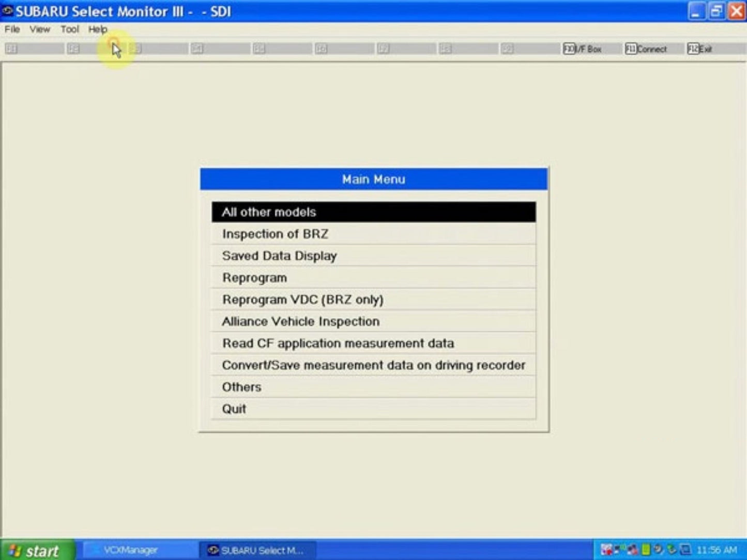Click Quit in the Main Menu
The width and height of the screenshot is (747, 560).
point(373,409)
